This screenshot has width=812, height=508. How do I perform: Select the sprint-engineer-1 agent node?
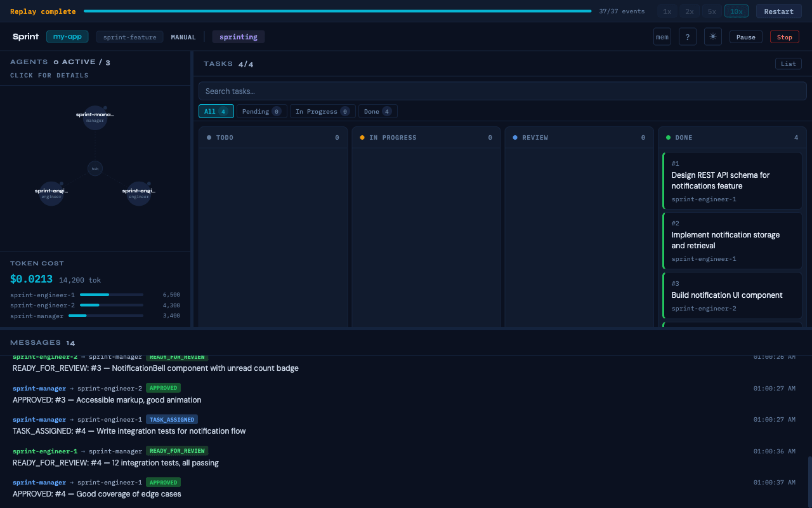(x=51, y=192)
